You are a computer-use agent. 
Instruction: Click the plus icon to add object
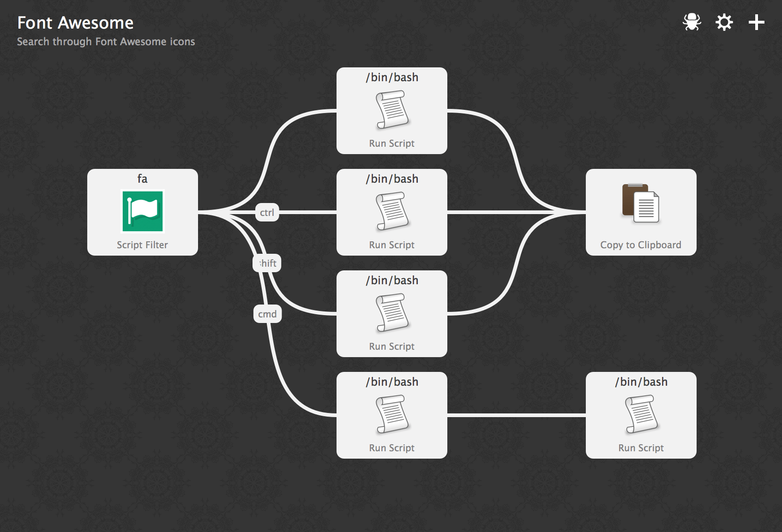756,22
